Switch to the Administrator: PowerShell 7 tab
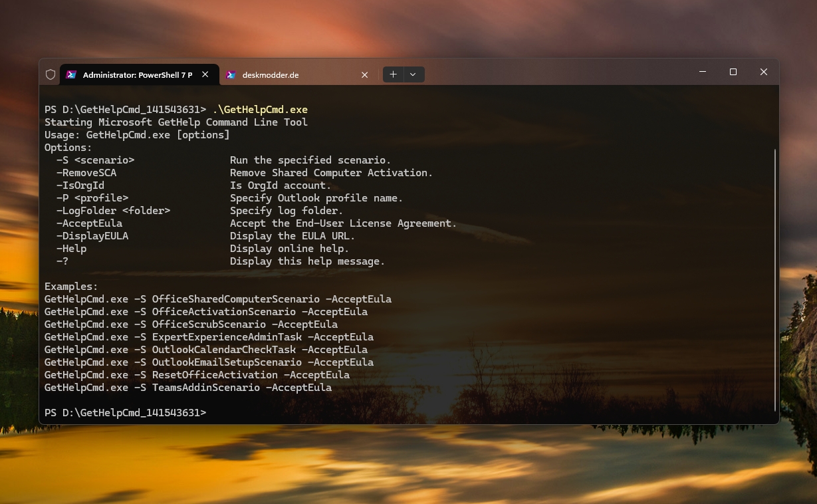 [x=137, y=75]
